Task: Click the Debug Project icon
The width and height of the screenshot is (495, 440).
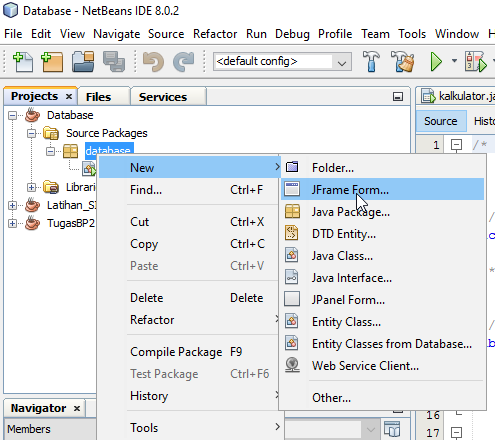Action: pyautogui.click(x=476, y=62)
